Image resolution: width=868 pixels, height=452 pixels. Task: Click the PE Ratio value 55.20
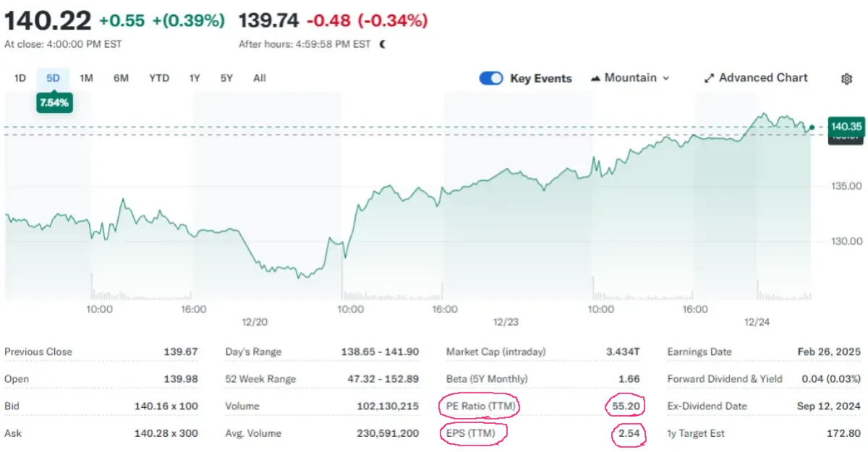(x=624, y=406)
